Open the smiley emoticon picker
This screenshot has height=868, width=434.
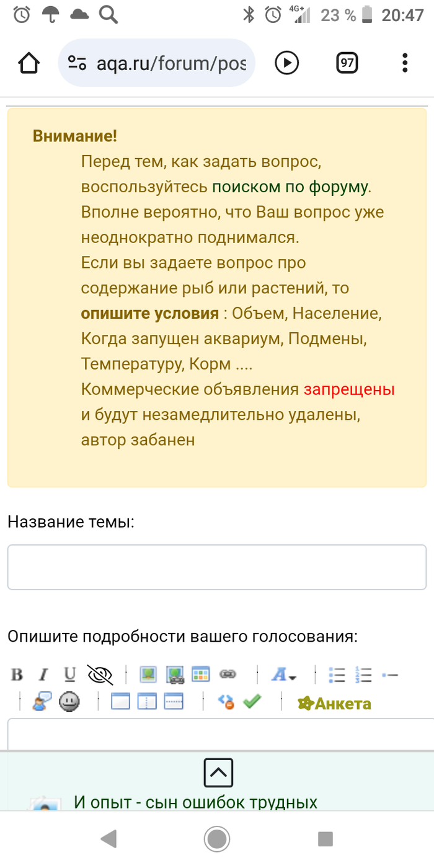tap(69, 702)
